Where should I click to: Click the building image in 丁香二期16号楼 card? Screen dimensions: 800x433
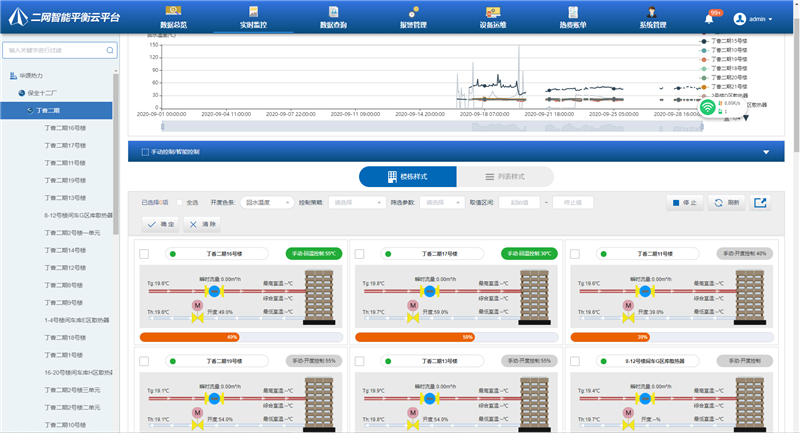(x=319, y=297)
